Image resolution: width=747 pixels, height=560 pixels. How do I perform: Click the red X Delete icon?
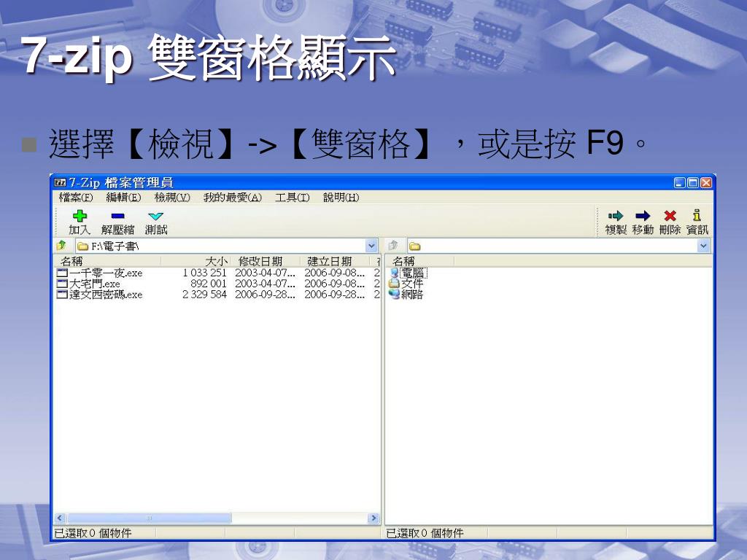(x=670, y=216)
